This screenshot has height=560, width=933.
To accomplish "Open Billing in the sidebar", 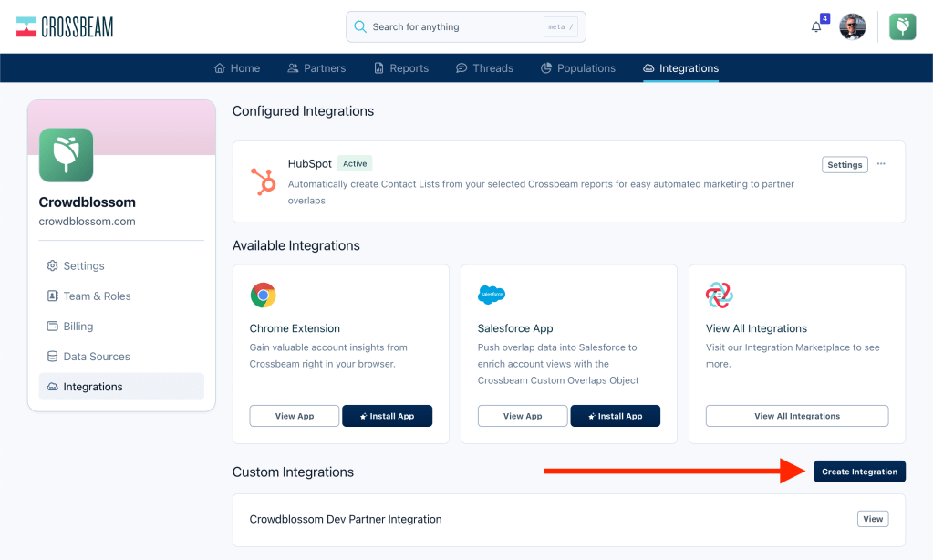I will click(78, 327).
